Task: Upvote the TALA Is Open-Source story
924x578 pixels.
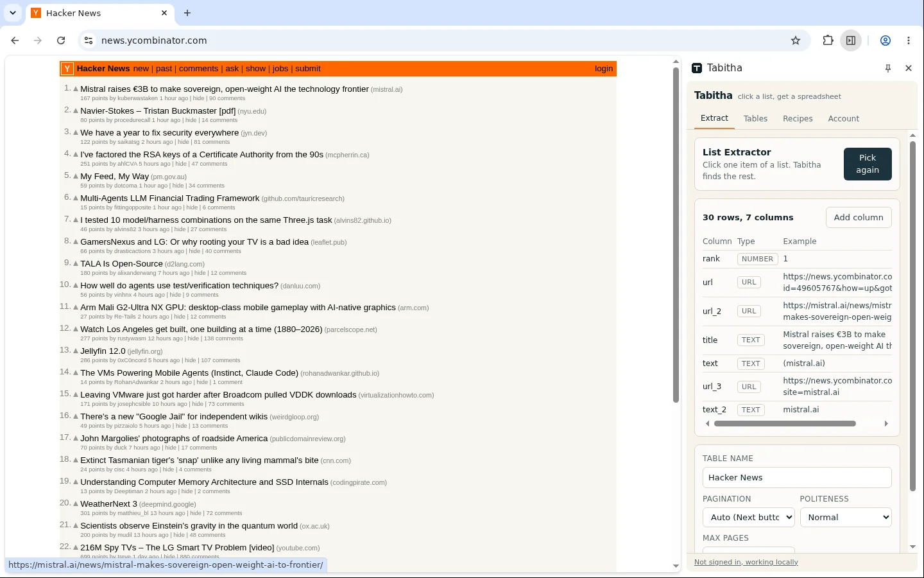Action: pos(76,264)
